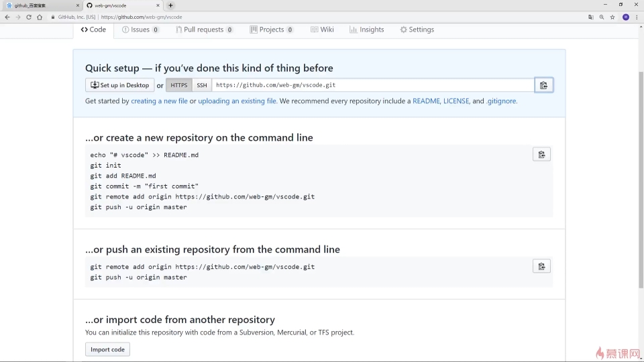
Task: Follow the creating a new file link
Action: click(x=159, y=101)
